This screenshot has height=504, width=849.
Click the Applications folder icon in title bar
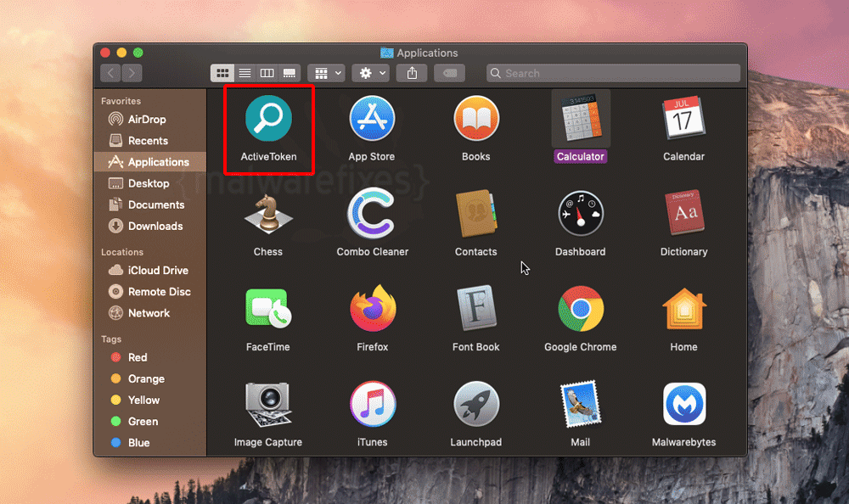[x=386, y=53]
